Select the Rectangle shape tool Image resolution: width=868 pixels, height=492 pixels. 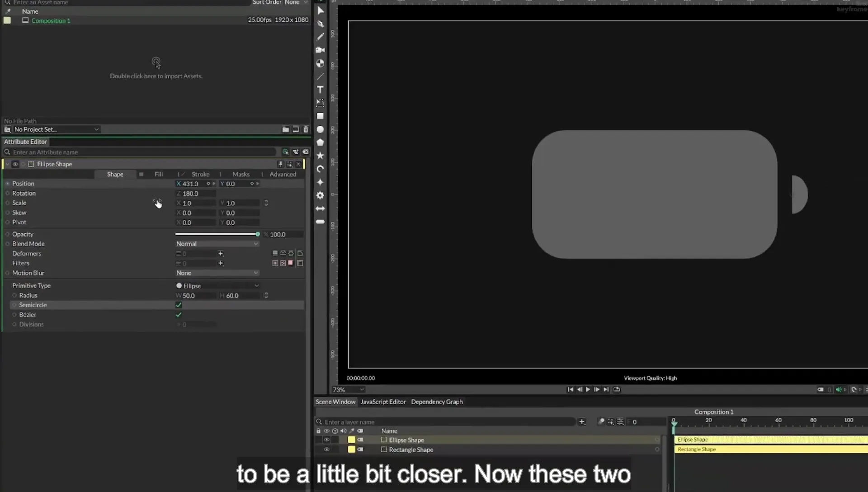click(x=320, y=116)
